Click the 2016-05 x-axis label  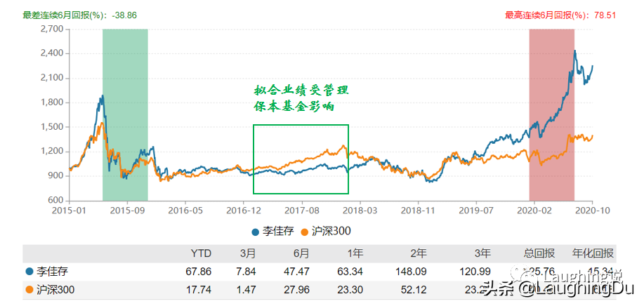click(x=185, y=210)
